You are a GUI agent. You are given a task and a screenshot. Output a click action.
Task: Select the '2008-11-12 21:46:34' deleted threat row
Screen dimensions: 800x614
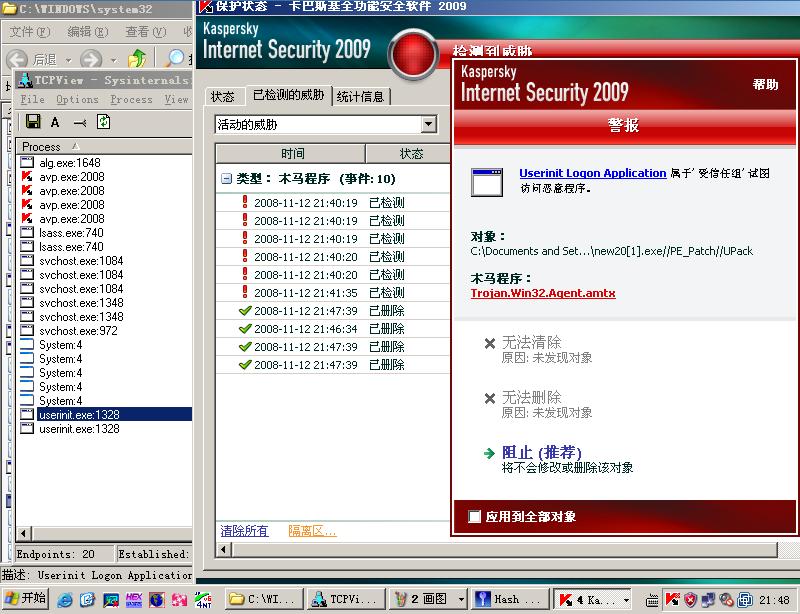(333, 329)
